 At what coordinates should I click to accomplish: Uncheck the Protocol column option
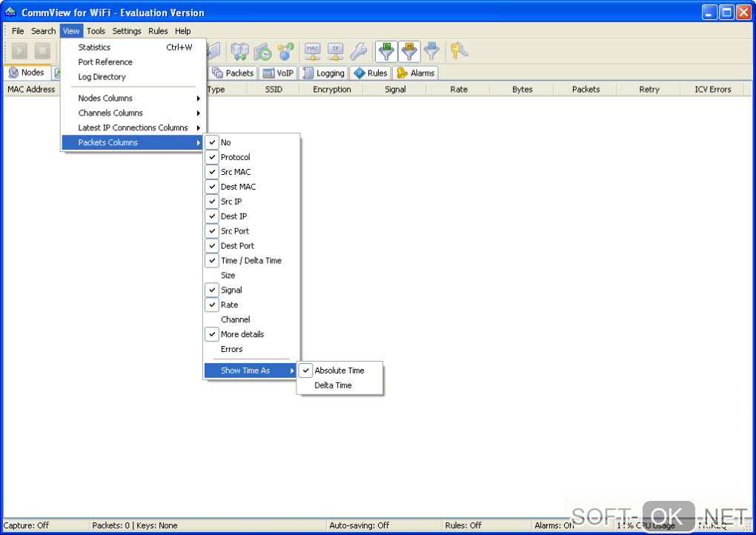click(251, 157)
